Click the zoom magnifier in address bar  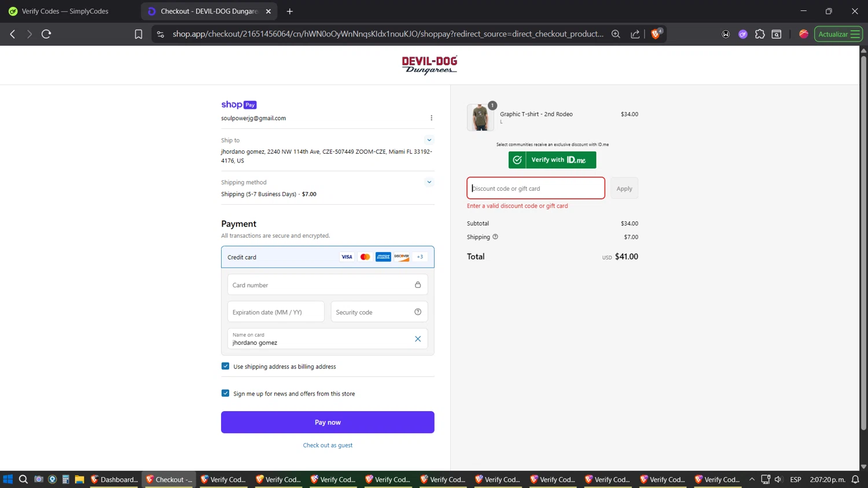point(616,34)
